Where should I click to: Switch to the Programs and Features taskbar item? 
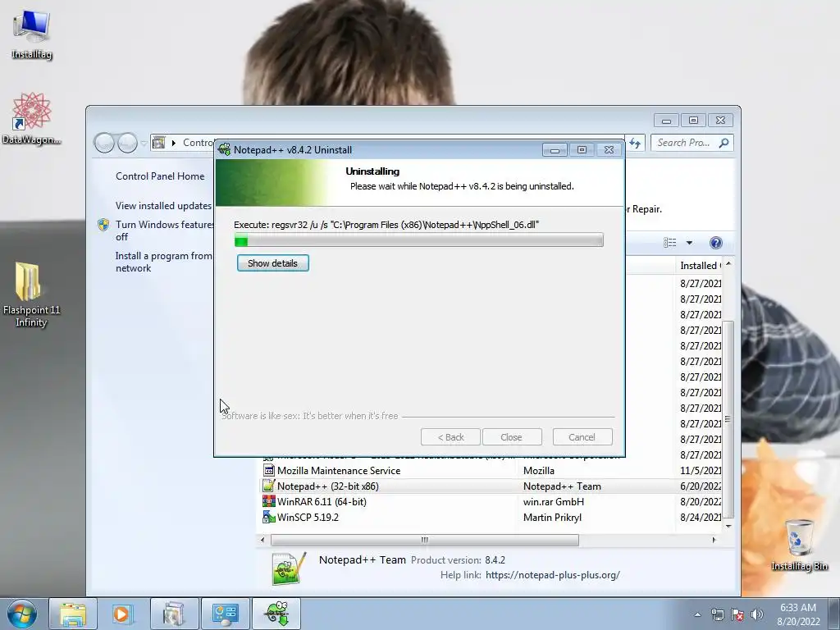coord(174,614)
